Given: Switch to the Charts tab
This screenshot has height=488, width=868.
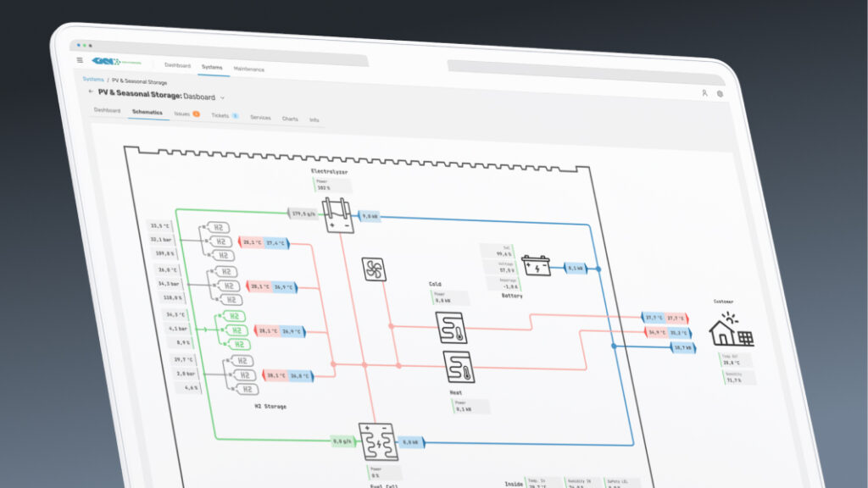Looking at the screenshot, I should pos(290,119).
